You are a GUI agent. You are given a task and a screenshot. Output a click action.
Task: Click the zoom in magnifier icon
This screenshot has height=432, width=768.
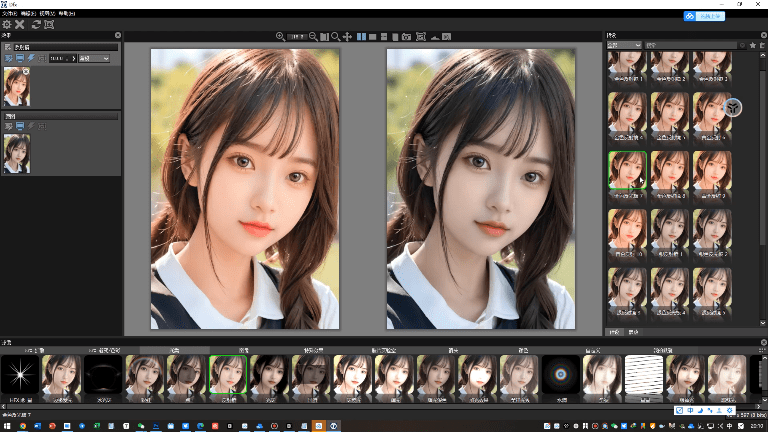(x=281, y=36)
